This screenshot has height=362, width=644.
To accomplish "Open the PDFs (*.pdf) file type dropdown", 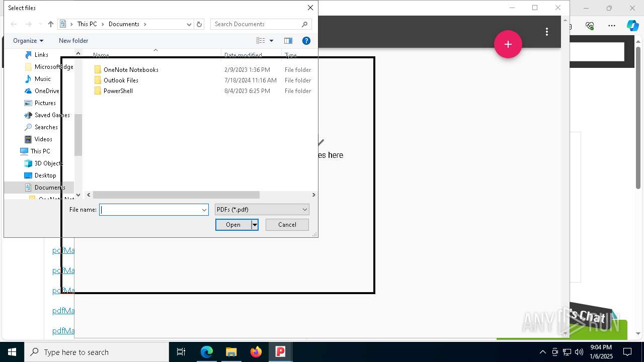I will coord(262,210).
